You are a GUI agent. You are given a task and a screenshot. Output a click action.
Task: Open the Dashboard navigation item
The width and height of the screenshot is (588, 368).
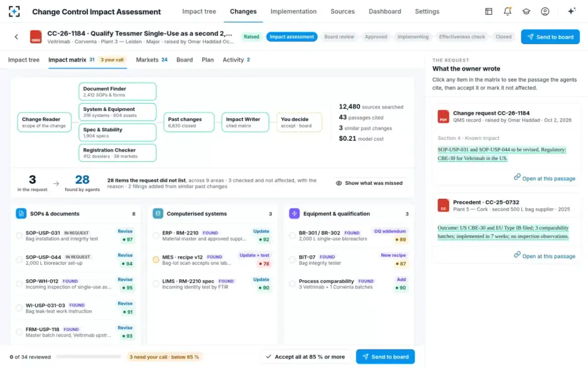(x=385, y=11)
